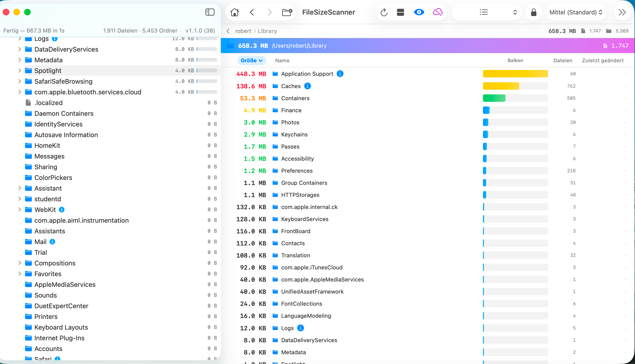Click the list view mode icon
This screenshot has height=364, width=635.
[484, 12]
